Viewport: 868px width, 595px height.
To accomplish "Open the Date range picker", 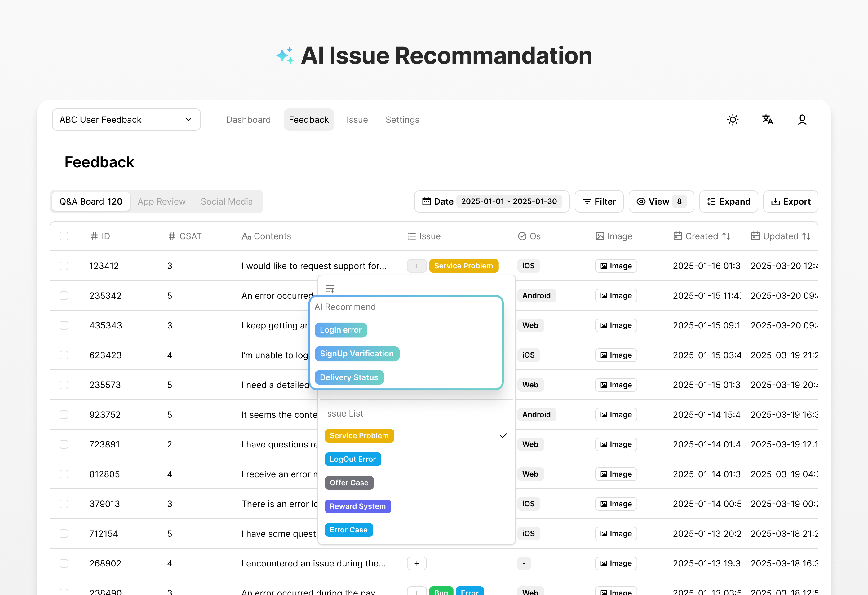I will (492, 201).
